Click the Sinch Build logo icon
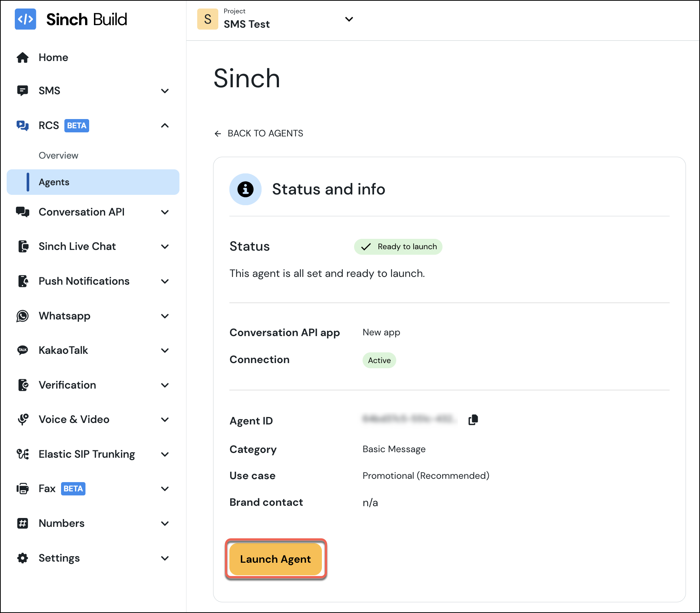 [x=25, y=19]
